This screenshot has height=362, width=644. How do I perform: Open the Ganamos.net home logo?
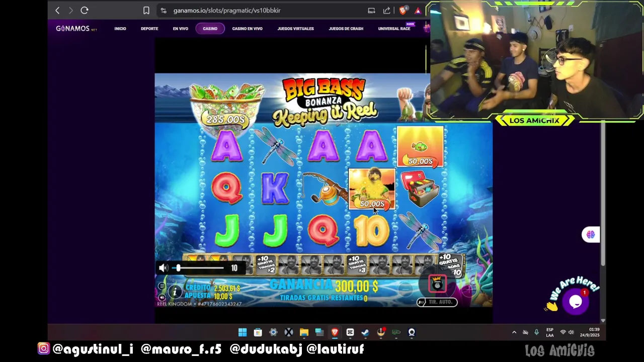coord(76,29)
